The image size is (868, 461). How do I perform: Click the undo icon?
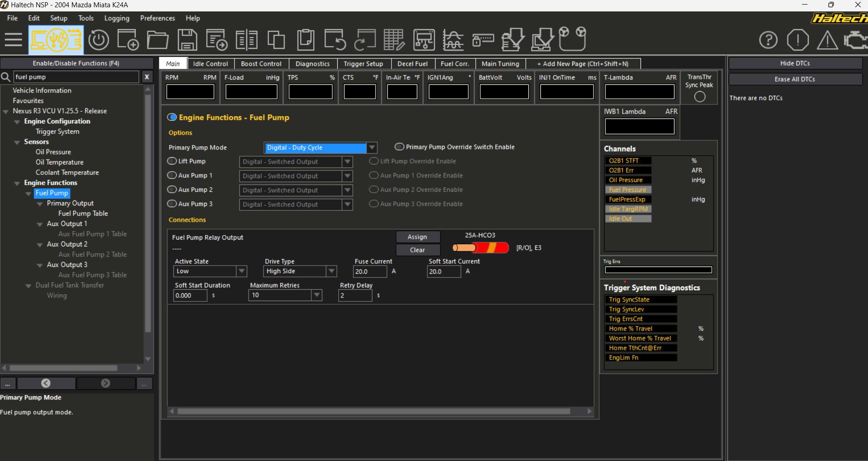(x=335, y=40)
